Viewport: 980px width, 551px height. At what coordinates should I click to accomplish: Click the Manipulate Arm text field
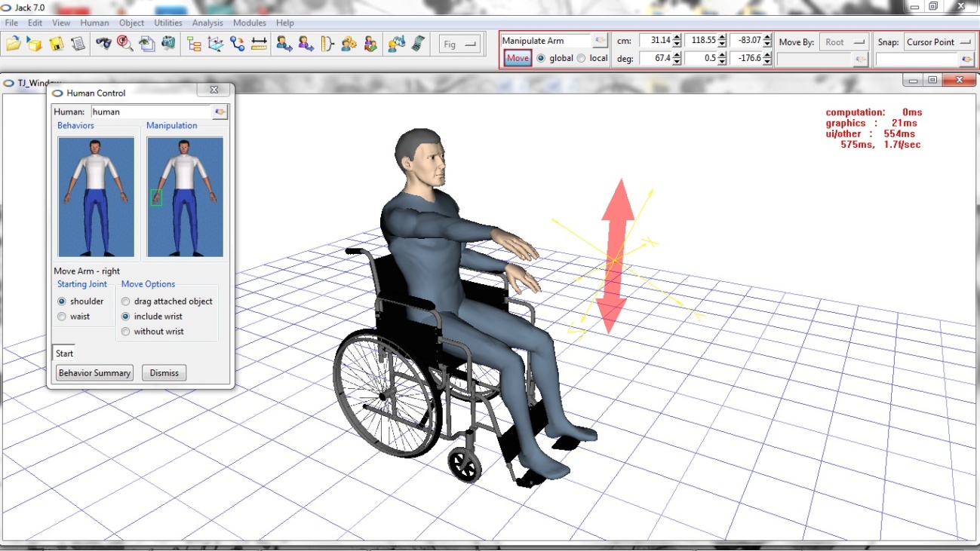(x=546, y=41)
